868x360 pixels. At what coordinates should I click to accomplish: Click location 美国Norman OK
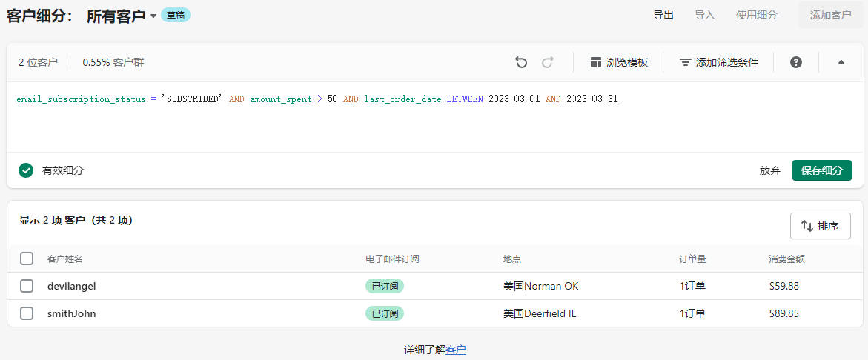[541, 286]
